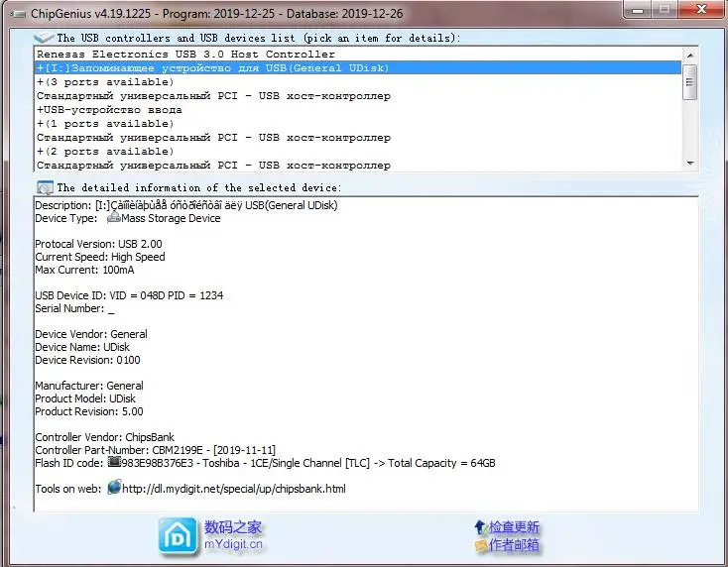Click the VID = 048D PID = 1234 line
This screenshot has width=728, height=567.
pyautogui.click(x=129, y=295)
